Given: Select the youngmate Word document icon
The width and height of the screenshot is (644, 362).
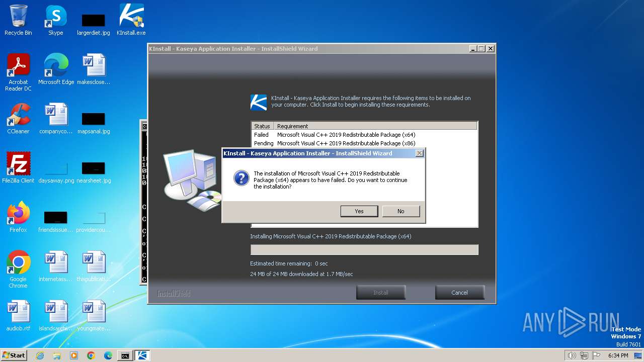Looking at the screenshot, I should point(94,316).
